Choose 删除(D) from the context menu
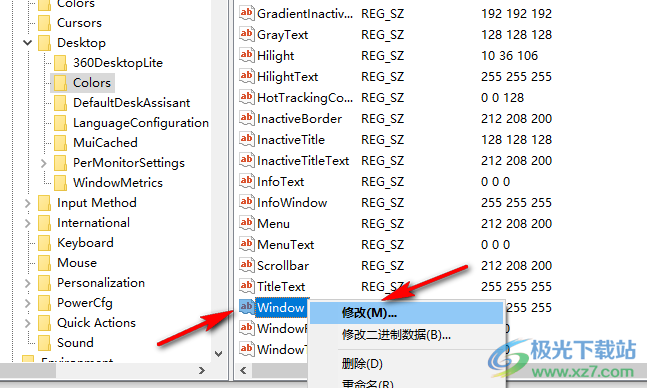This screenshot has width=647, height=388. tap(406, 364)
